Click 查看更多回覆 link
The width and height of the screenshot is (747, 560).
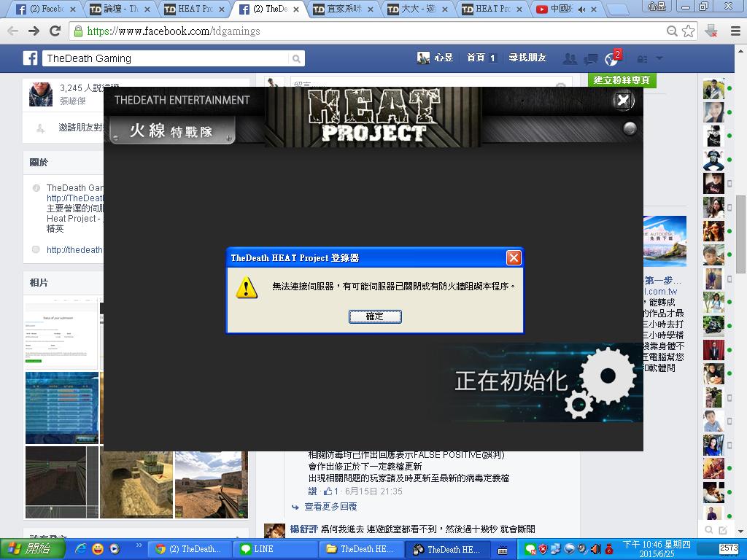(x=330, y=507)
